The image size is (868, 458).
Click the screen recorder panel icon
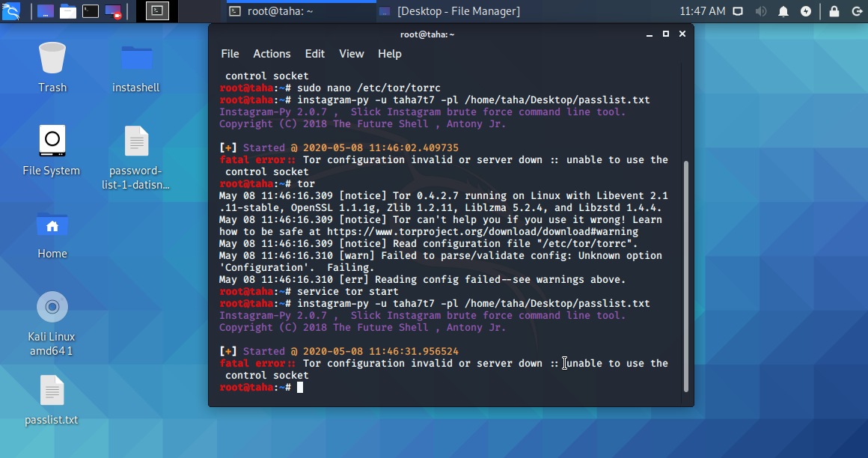coord(113,11)
